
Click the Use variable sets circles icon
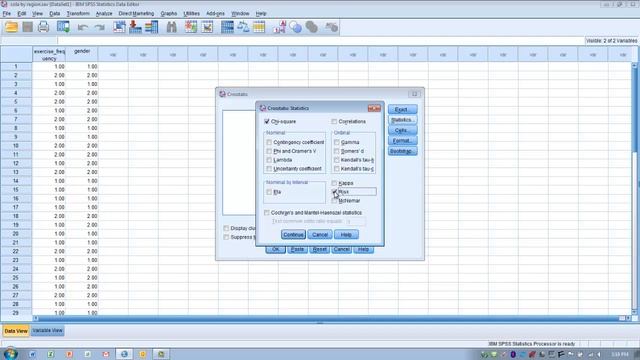point(295,27)
